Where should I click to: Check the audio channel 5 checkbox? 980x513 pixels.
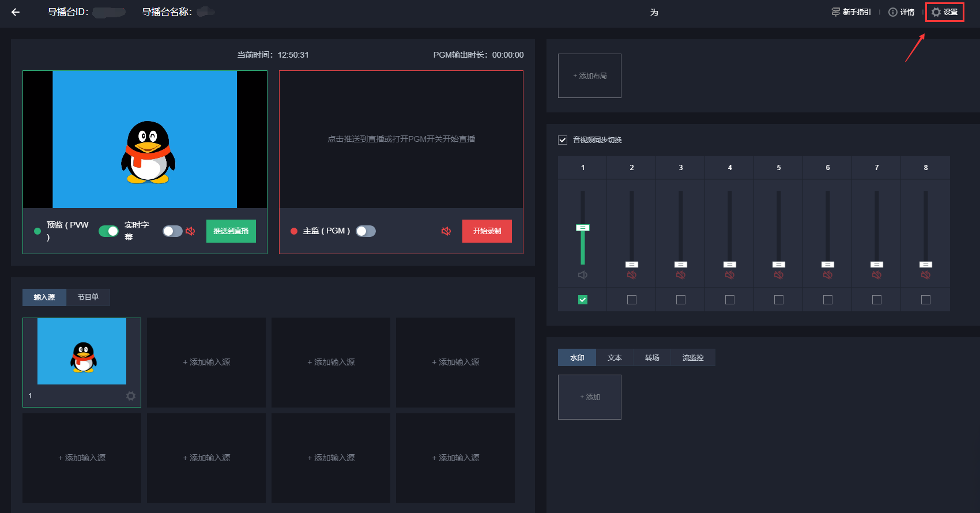[x=779, y=300]
